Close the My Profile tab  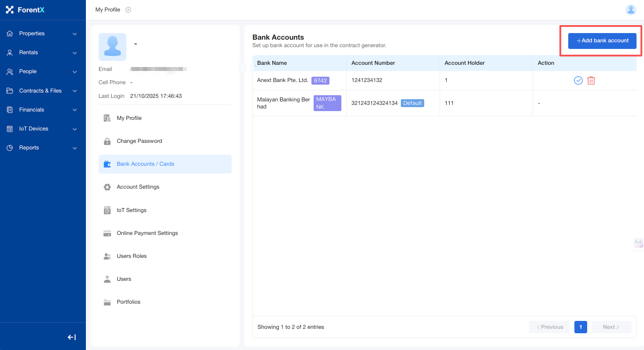click(x=128, y=10)
